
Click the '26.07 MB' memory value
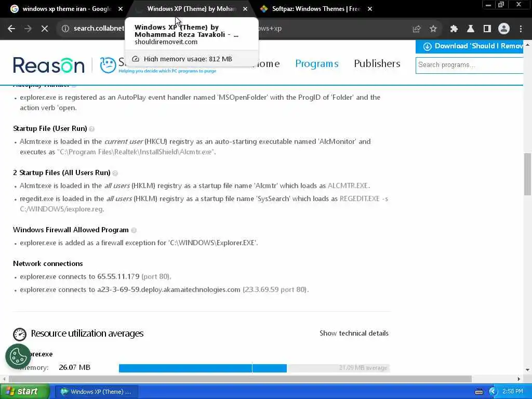point(75,367)
